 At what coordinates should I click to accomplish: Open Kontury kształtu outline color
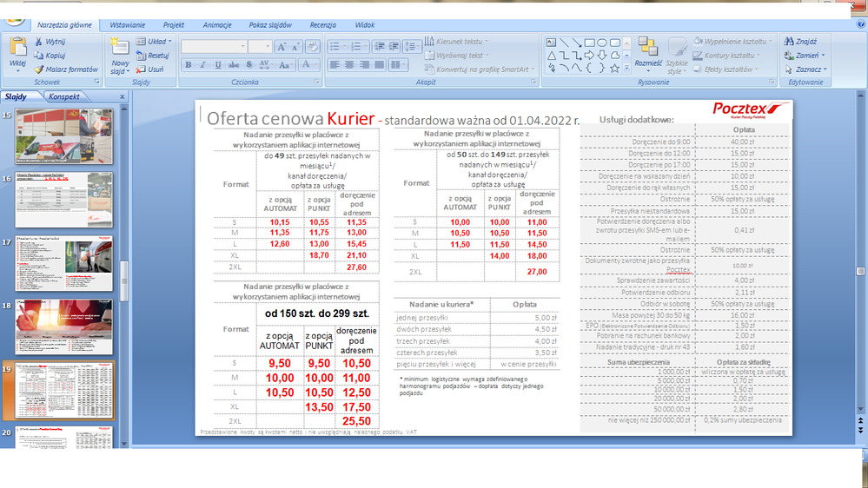(x=727, y=56)
